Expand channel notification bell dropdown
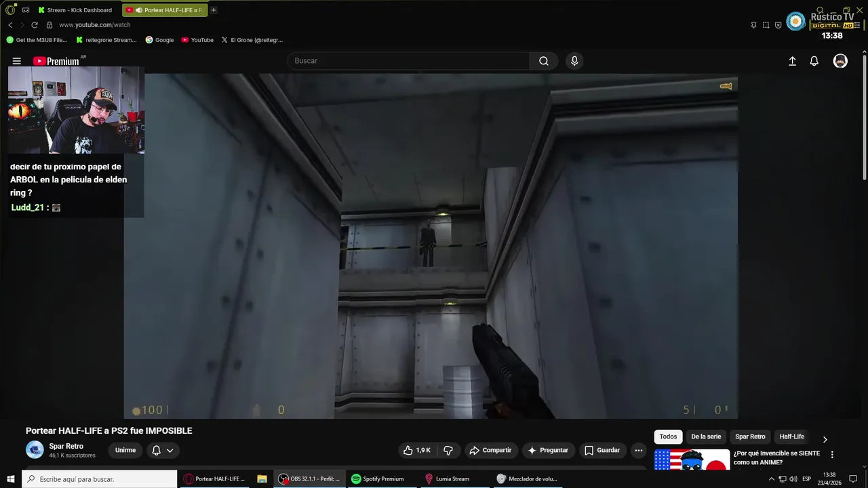The image size is (868, 488). coord(163,450)
